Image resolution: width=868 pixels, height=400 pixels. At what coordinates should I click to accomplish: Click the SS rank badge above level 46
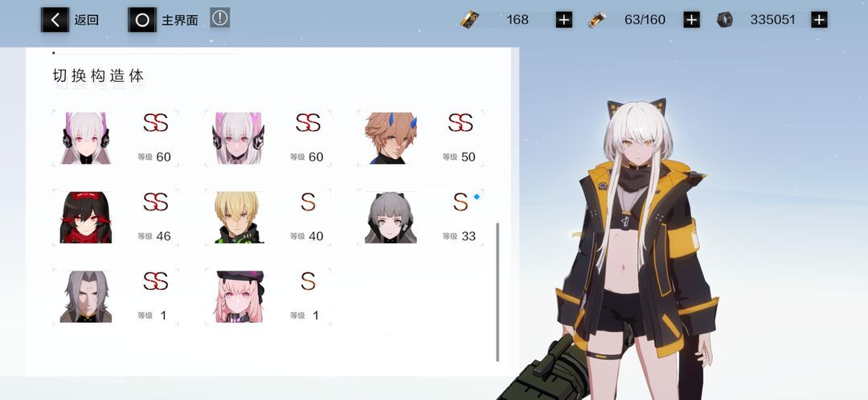[x=156, y=202]
